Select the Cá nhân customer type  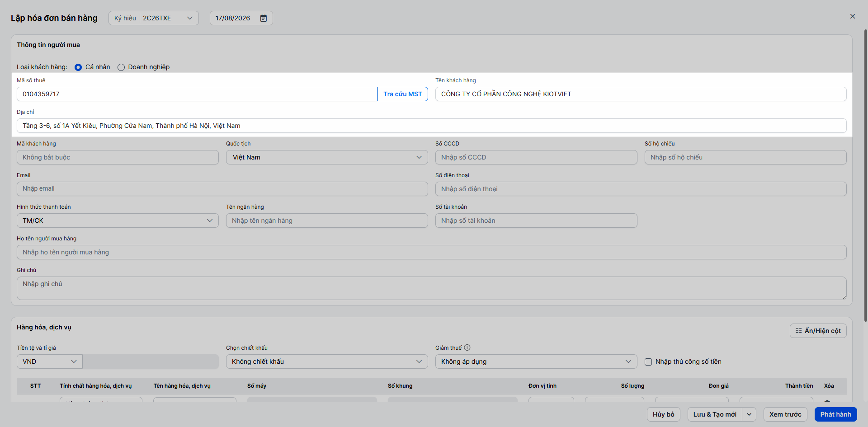coord(78,67)
